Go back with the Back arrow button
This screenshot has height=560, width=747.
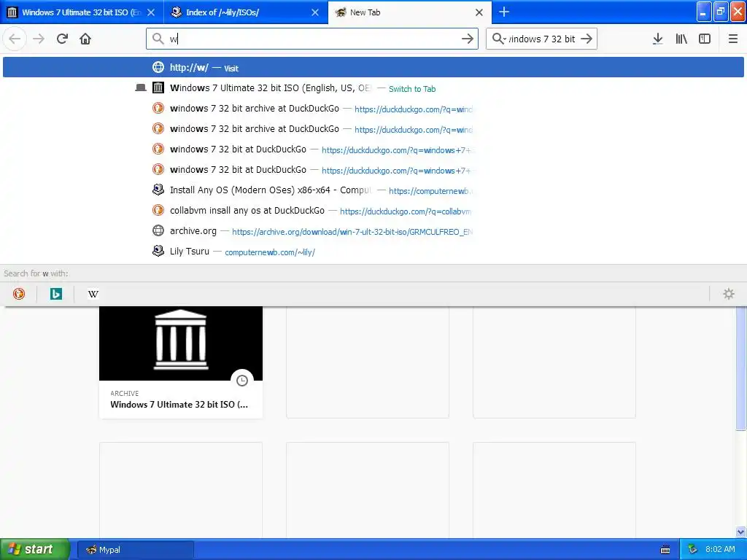click(x=15, y=39)
